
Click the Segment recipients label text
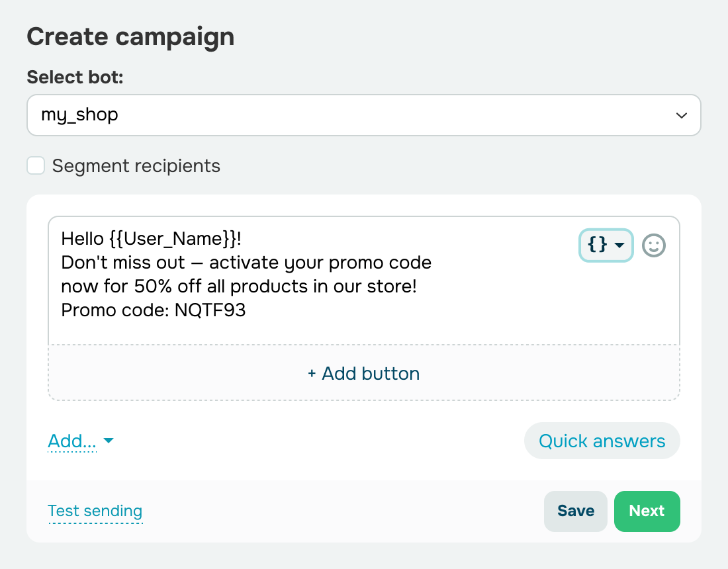pos(136,165)
